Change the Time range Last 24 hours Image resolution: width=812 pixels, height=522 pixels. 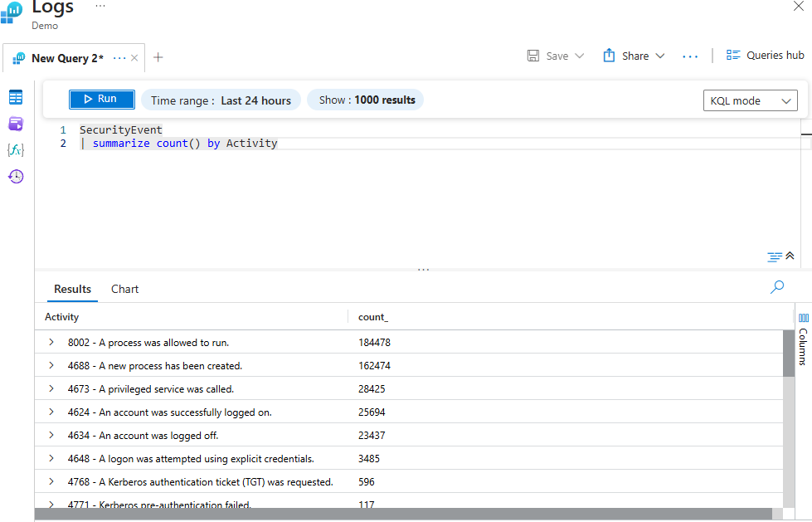221,100
